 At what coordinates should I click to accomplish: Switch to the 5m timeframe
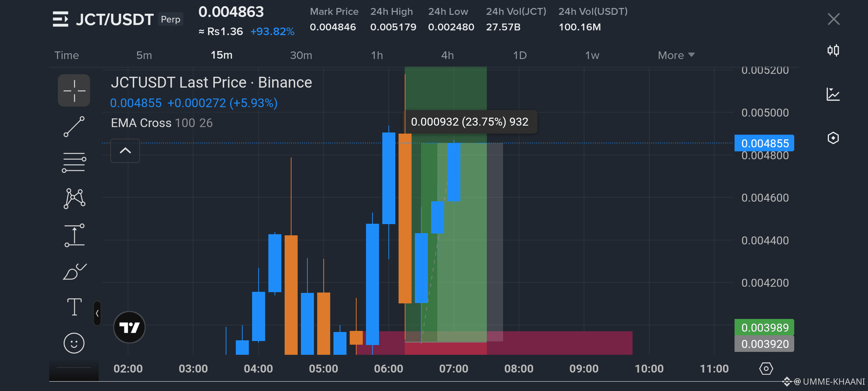pos(144,55)
